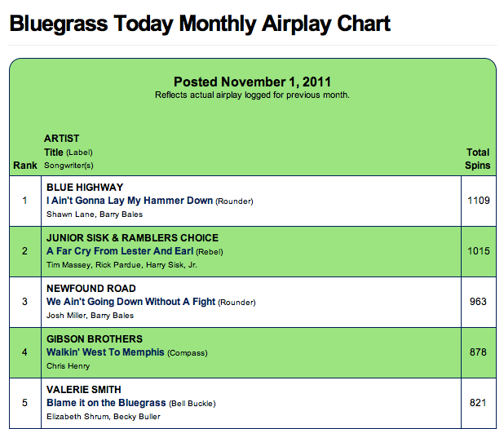Select Blame it on the Bluegrass title
This screenshot has width=504, height=429.
pos(106,403)
